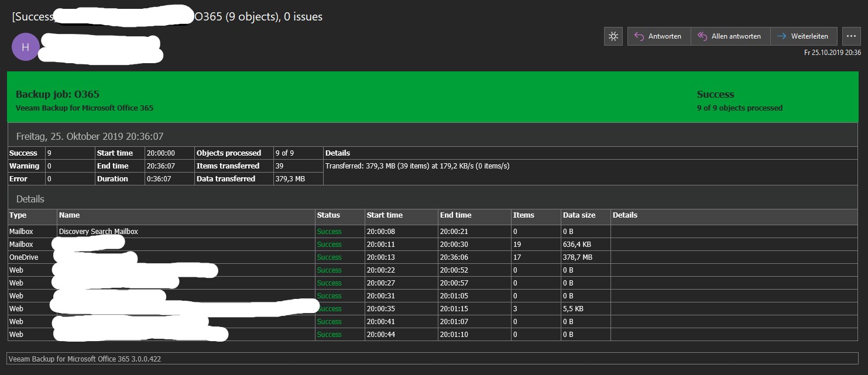The height and width of the screenshot is (375, 868).
Task: Select the Name column header
Action: point(70,215)
